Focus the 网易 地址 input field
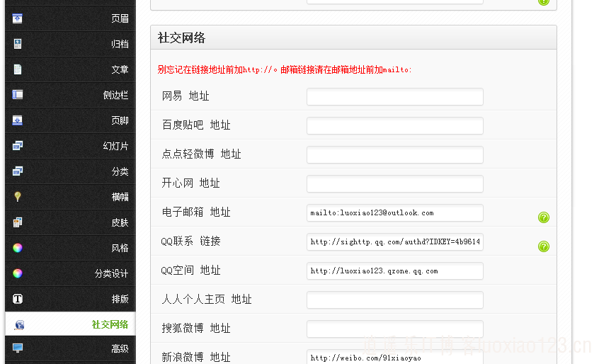 tap(394, 97)
